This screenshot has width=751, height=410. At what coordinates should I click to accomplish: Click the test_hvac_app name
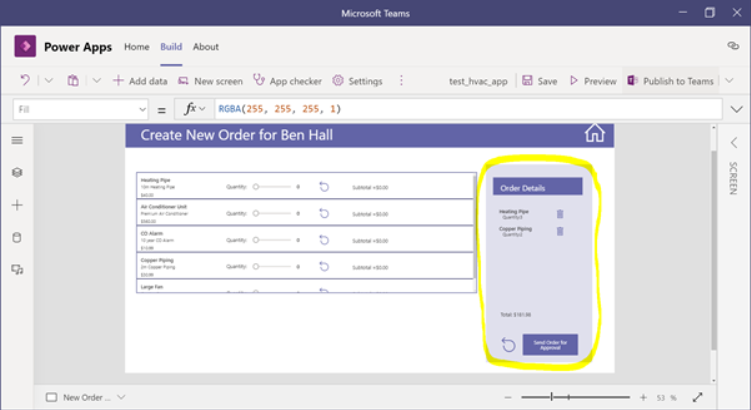click(478, 81)
